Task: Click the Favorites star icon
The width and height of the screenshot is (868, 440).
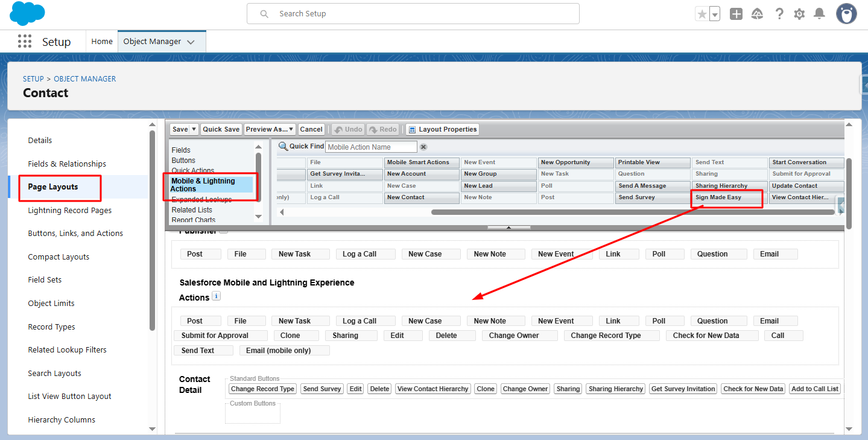Action: point(702,13)
